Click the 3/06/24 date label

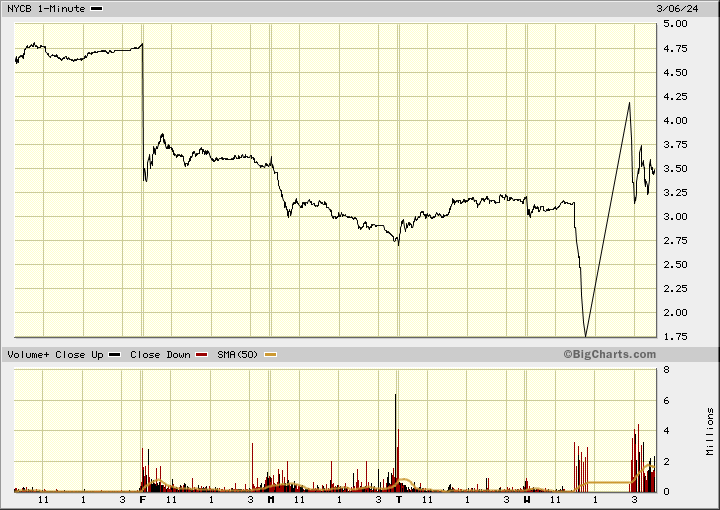click(x=677, y=9)
